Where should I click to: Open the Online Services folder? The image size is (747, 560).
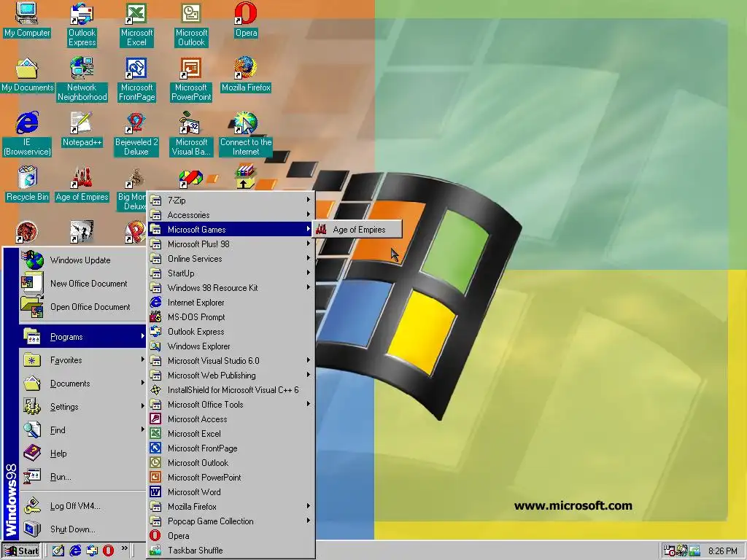(231, 259)
